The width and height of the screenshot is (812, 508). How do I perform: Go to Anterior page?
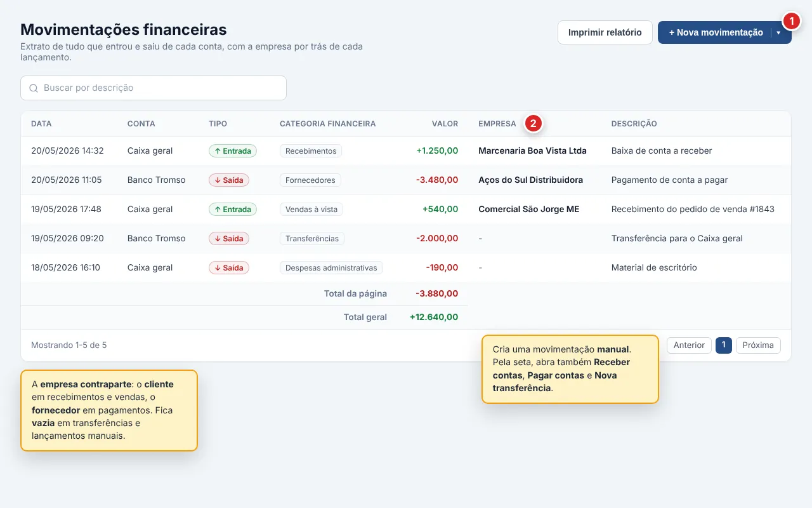click(x=689, y=345)
